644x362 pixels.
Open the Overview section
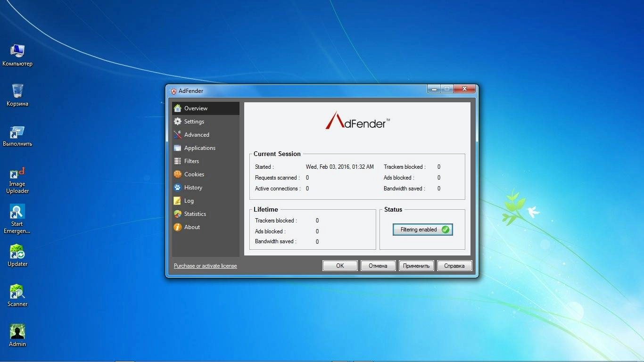(x=206, y=108)
